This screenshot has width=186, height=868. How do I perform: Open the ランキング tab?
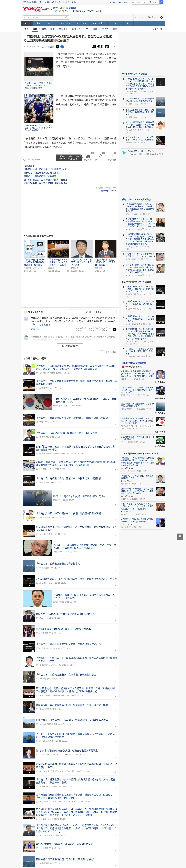[x=115, y=24]
